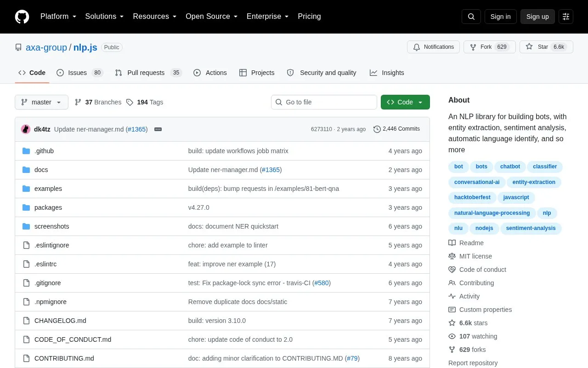The width and height of the screenshot is (588, 368).
Task: Open CONTRIBUTING.md file
Action: [64, 358]
